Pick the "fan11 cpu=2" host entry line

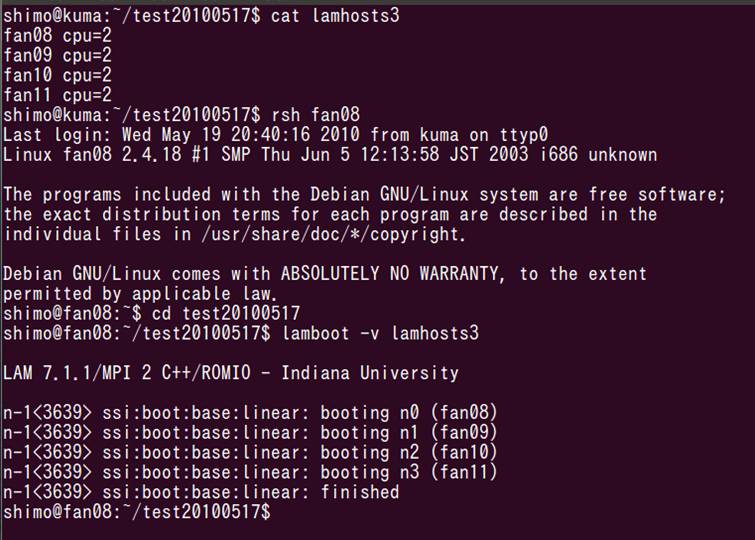(57, 95)
